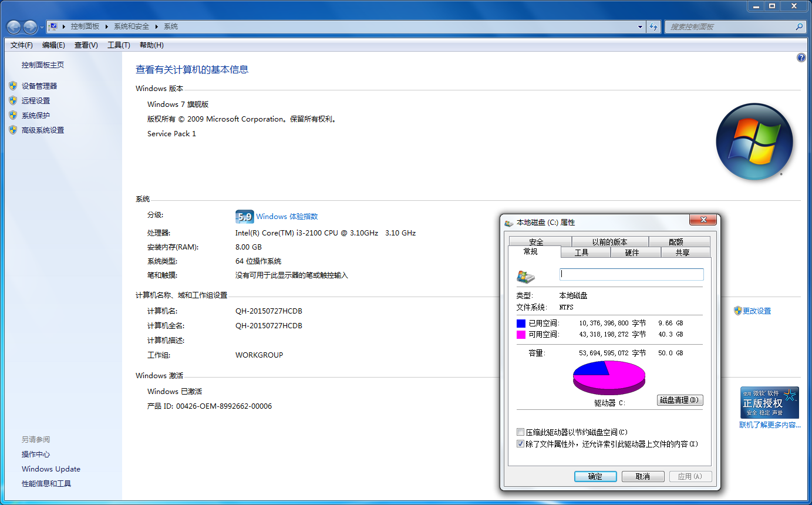This screenshot has width=812, height=505.
Task: Open 设备管理器 from the sidebar
Action: (39, 86)
